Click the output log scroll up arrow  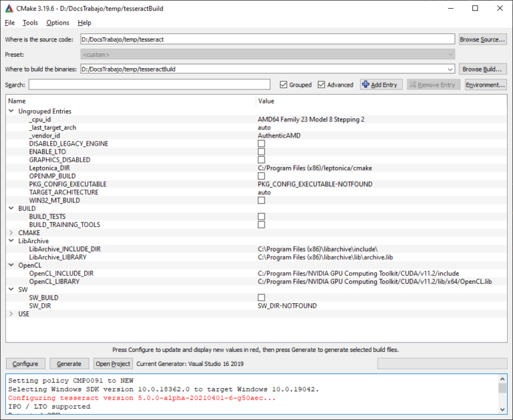pyautogui.click(x=502, y=379)
